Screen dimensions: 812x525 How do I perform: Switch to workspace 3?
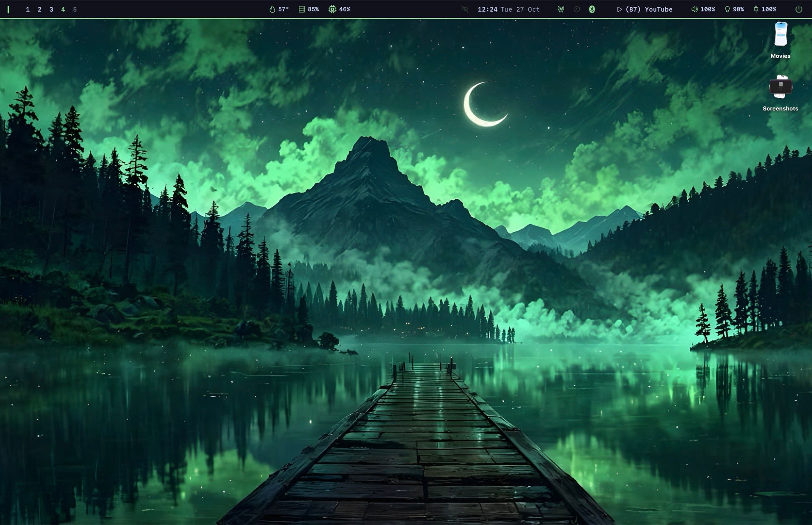point(51,9)
